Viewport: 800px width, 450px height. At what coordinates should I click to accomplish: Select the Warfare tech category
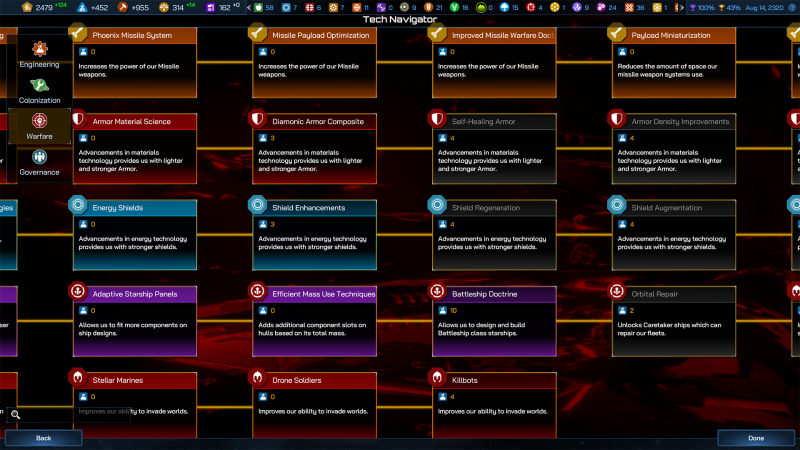[x=39, y=121]
